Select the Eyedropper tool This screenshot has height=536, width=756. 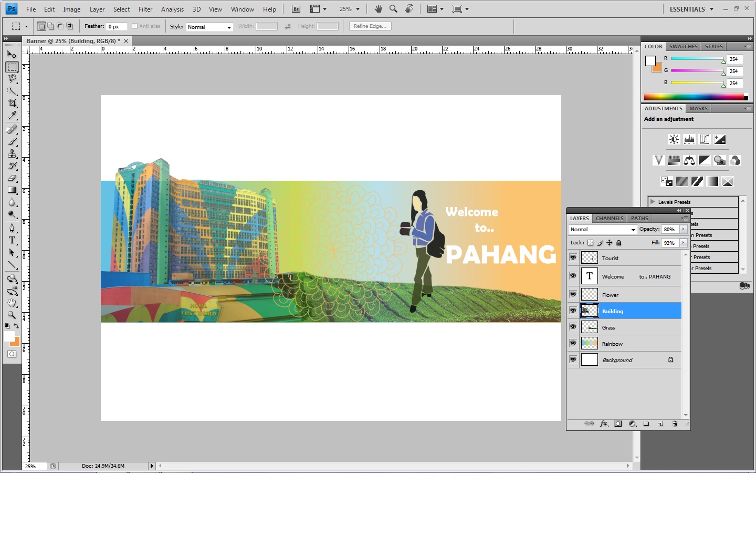[x=12, y=115]
